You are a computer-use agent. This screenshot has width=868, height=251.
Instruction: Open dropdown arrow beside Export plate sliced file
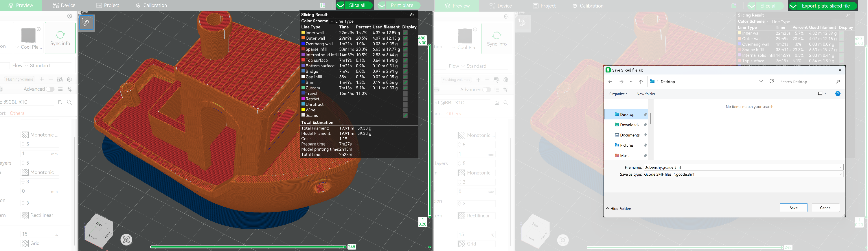tap(793, 6)
